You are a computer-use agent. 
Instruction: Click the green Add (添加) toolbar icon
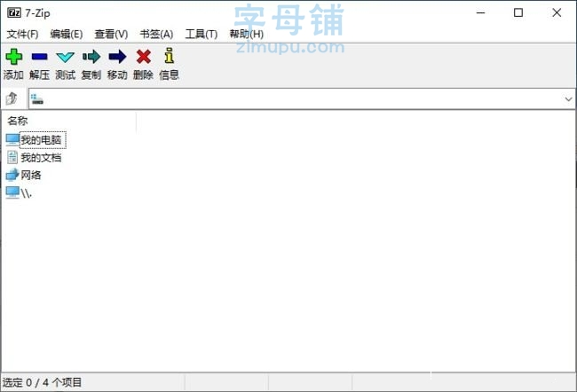[x=13, y=57]
